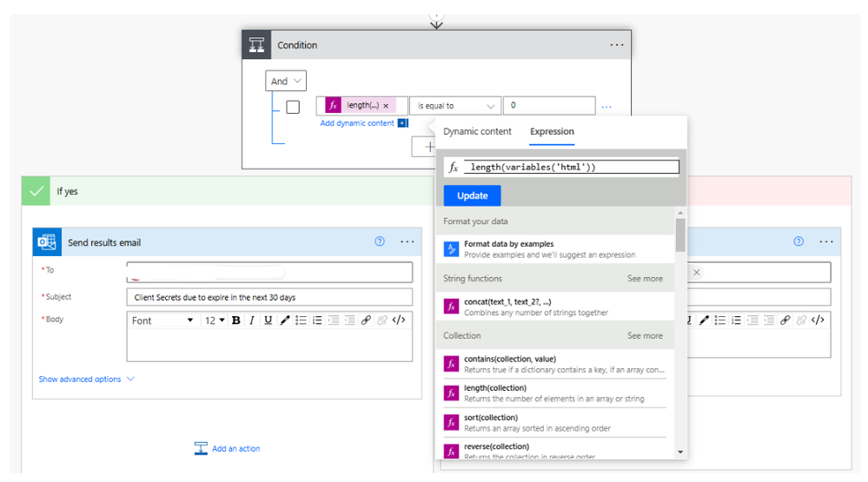Click unlink icon in left email body toolbar

(x=382, y=320)
